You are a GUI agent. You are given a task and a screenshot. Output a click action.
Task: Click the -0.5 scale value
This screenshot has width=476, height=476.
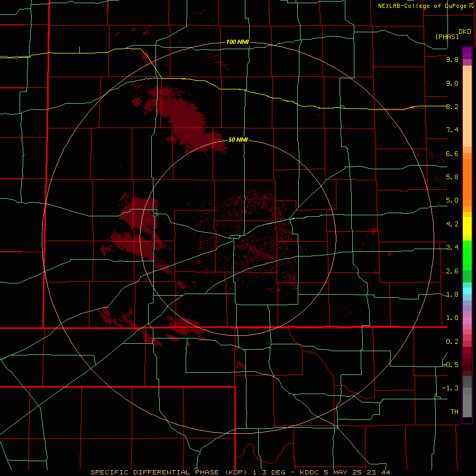coord(451,365)
